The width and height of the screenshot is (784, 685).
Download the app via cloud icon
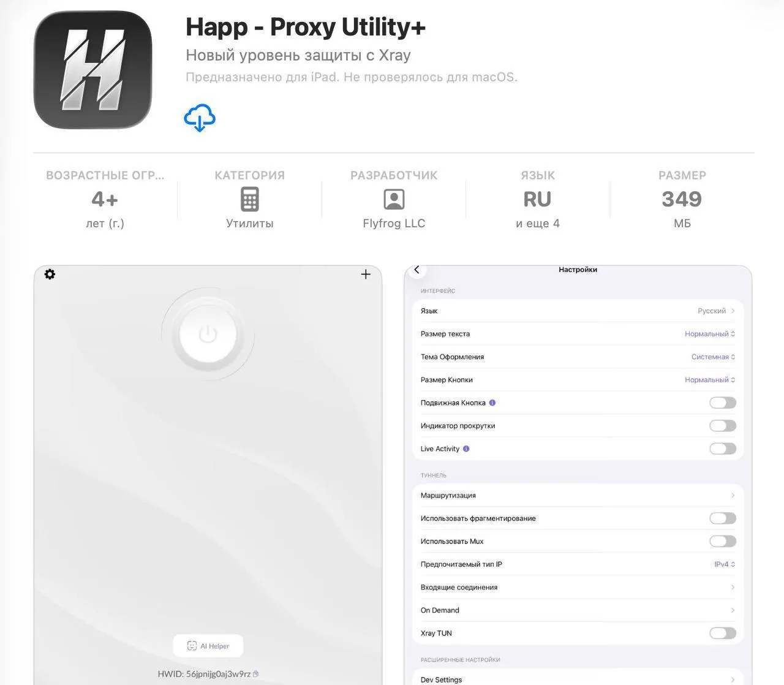pos(200,118)
